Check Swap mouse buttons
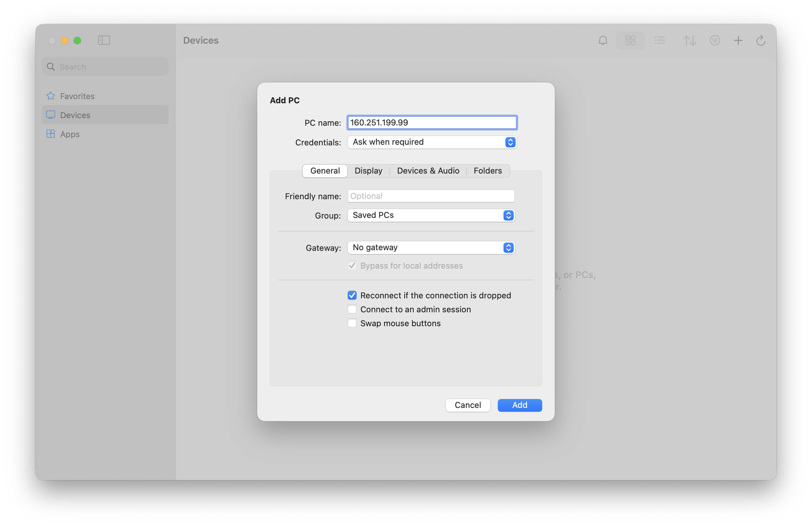Viewport: 812px width, 527px height. pyautogui.click(x=352, y=323)
